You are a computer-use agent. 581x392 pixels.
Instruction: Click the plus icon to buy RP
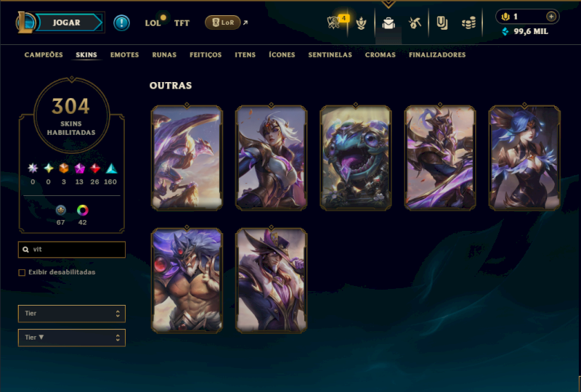pos(551,17)
